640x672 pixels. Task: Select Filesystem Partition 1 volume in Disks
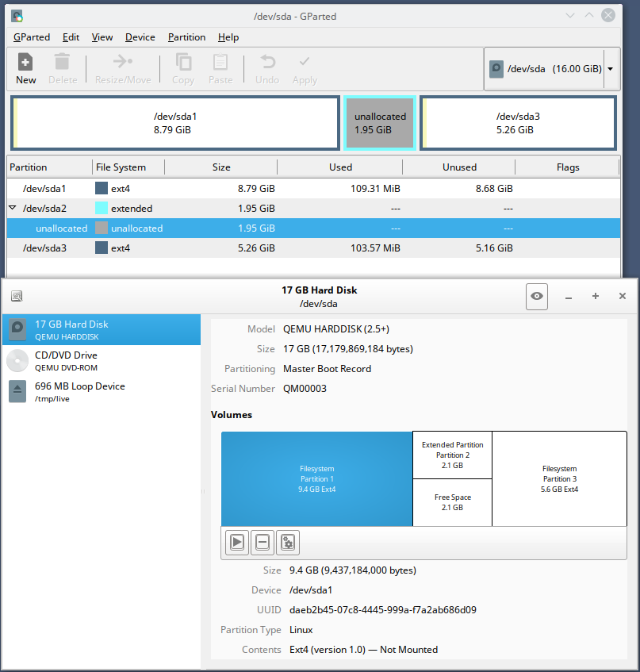click(x=317, y=478)
